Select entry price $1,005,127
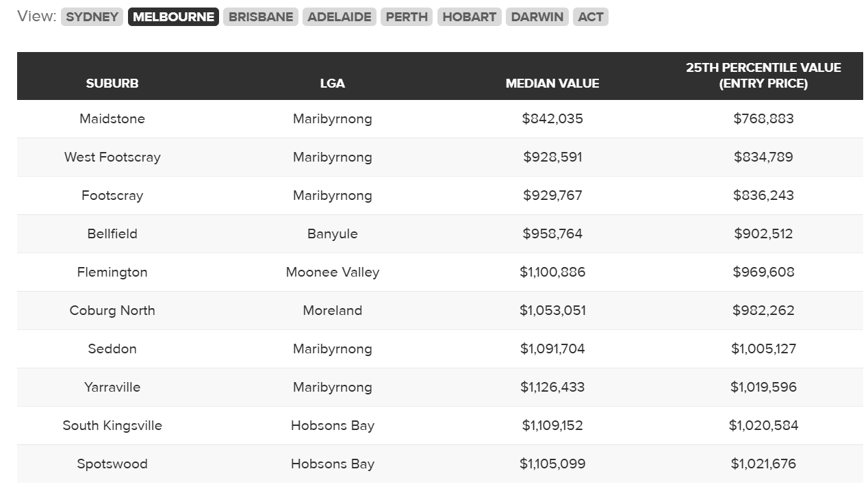The width and height of the screenshot is (868, 493). coord(763,349)
